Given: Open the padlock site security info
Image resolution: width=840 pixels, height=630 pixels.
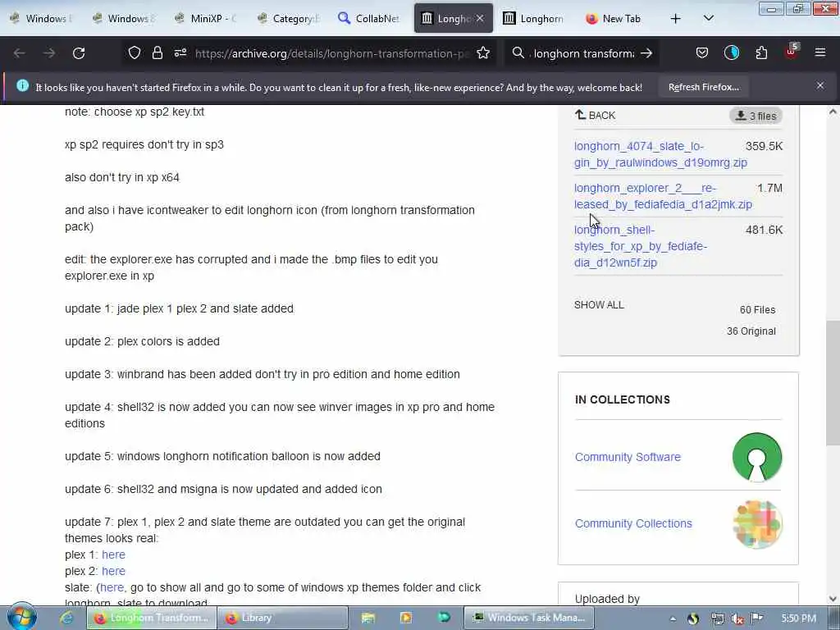Looking at the screenshot, I should pos(157,52).
